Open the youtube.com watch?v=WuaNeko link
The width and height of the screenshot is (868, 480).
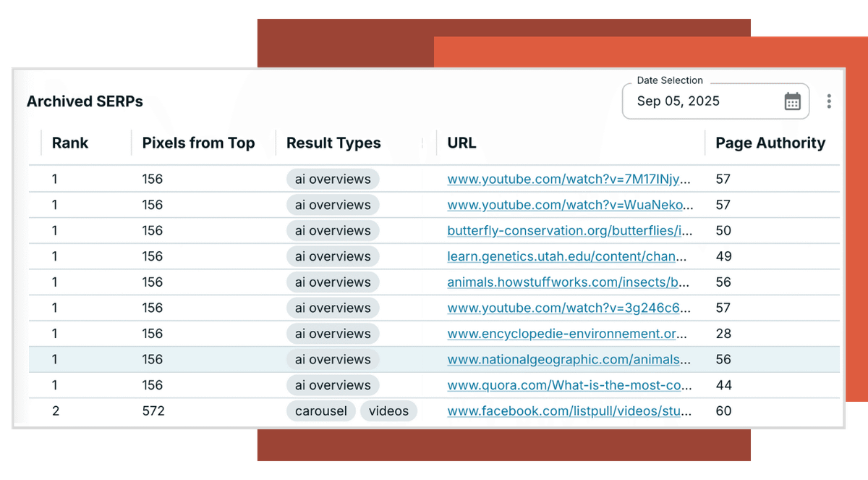(569, 205)
